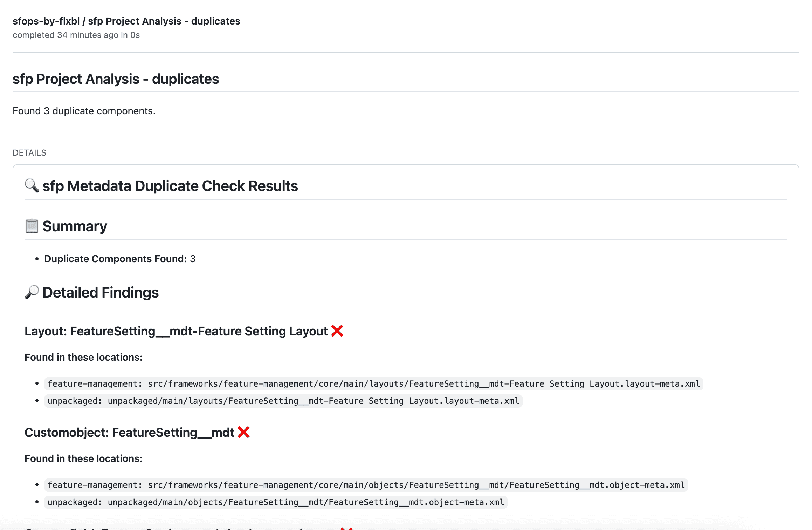Click the 'Found 3 duplicate components.' summary text
The image size is (812, 530).
tap(84, 111)
